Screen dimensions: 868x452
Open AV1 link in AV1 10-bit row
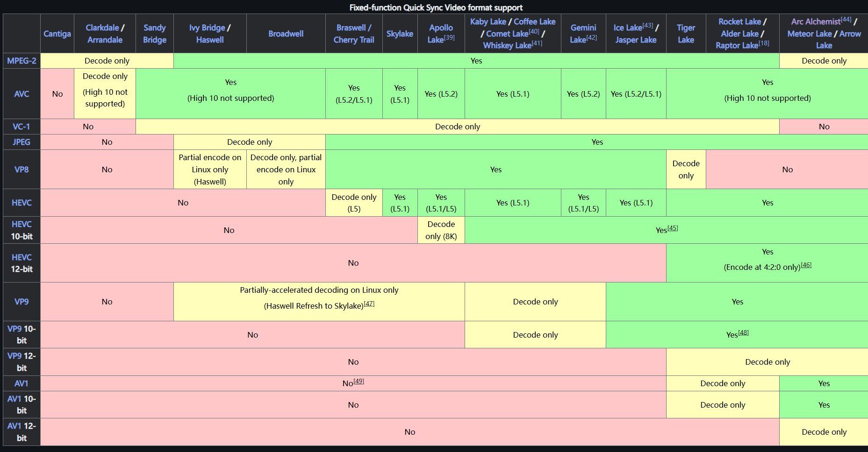[14, 399]
